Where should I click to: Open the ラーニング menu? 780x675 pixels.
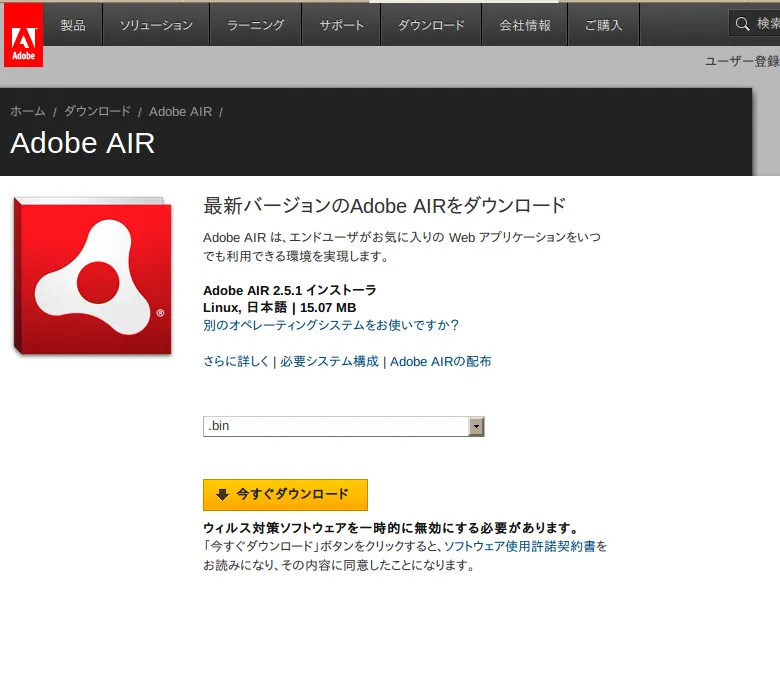(x=256, y=25)
